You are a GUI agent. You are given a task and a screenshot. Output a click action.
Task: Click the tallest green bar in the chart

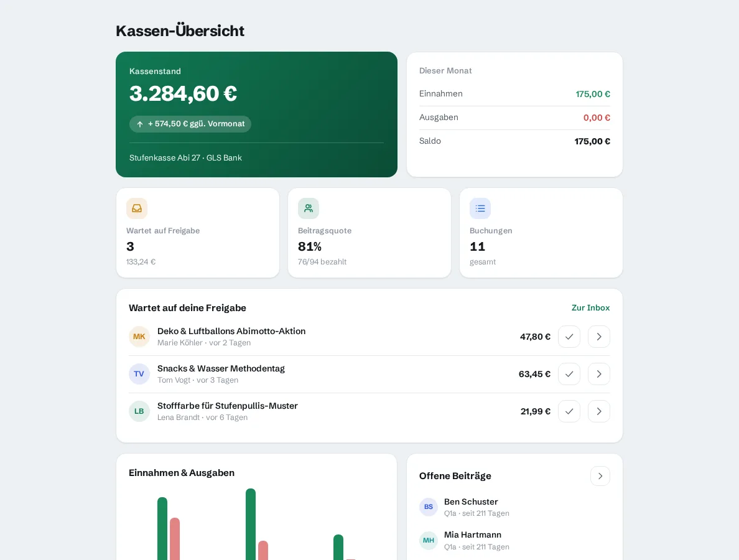251,524
